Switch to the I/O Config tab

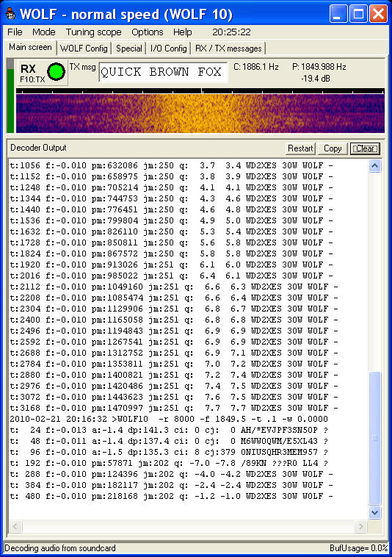tap(169, 48)
